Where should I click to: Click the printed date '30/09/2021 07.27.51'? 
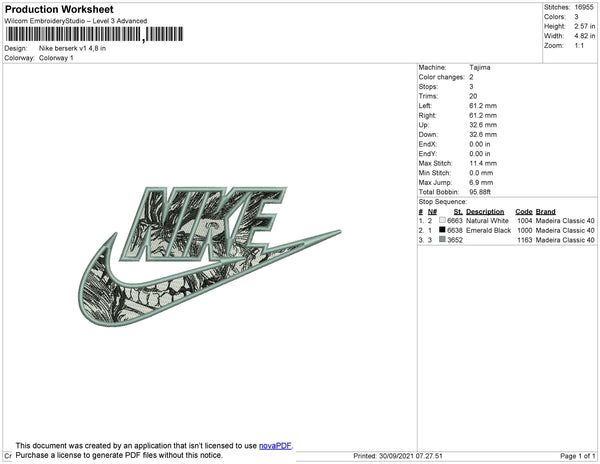tap(411, 456)
